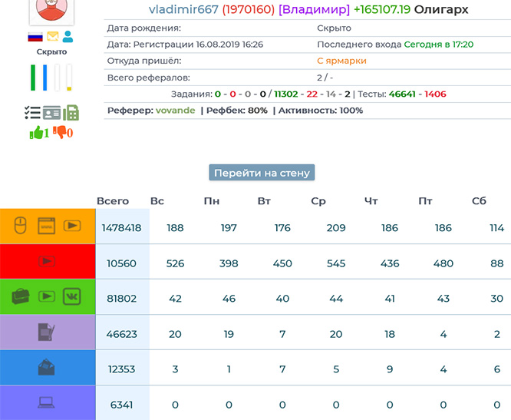Click the green vertical progress bar

[33, 78]
